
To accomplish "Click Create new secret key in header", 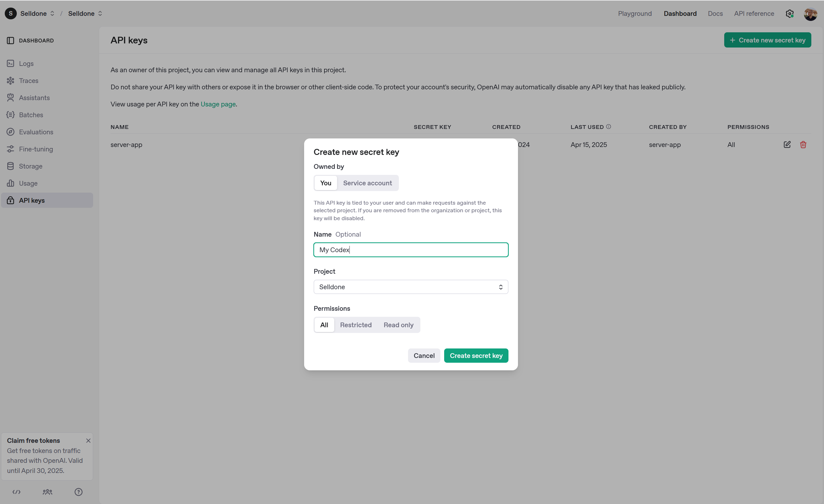I will pos(767,40).
